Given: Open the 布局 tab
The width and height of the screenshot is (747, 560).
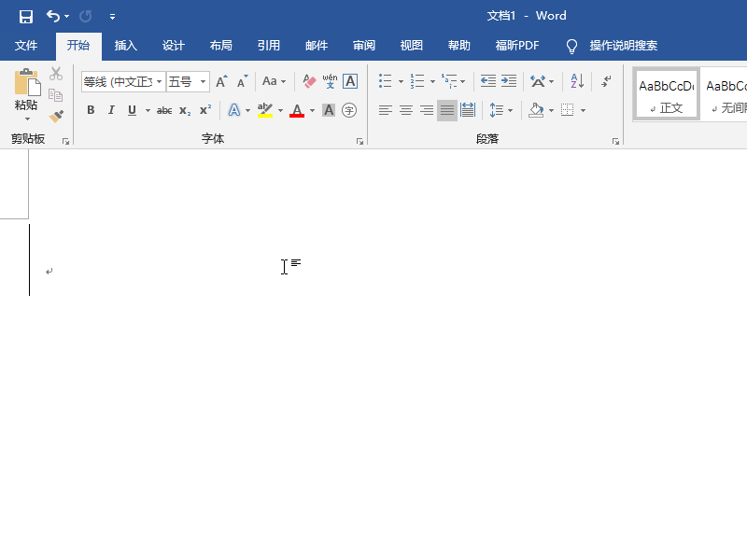Looking at the screenshot, I should pos(221,46).
